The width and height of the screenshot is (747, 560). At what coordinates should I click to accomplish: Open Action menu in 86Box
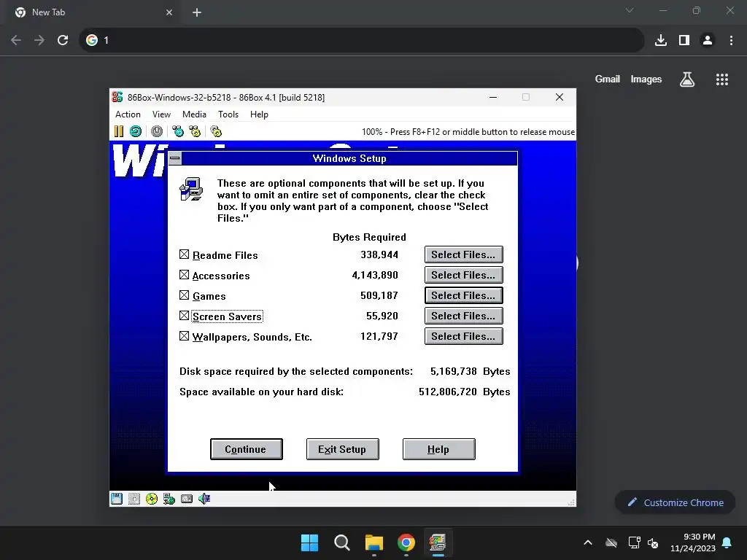(128, 114)
